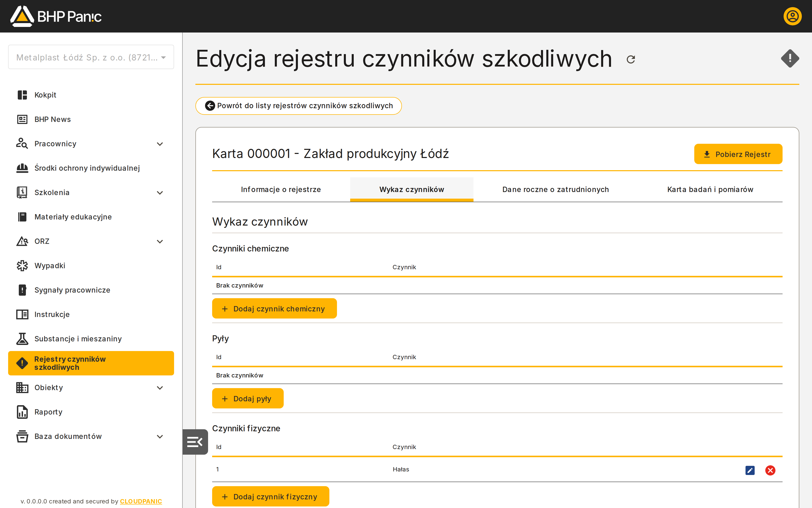Viewport: 812px width, 508px height.
Task: Select Rejestry czynników szkodliwych menu item
Action: click(x=91, y=363)
